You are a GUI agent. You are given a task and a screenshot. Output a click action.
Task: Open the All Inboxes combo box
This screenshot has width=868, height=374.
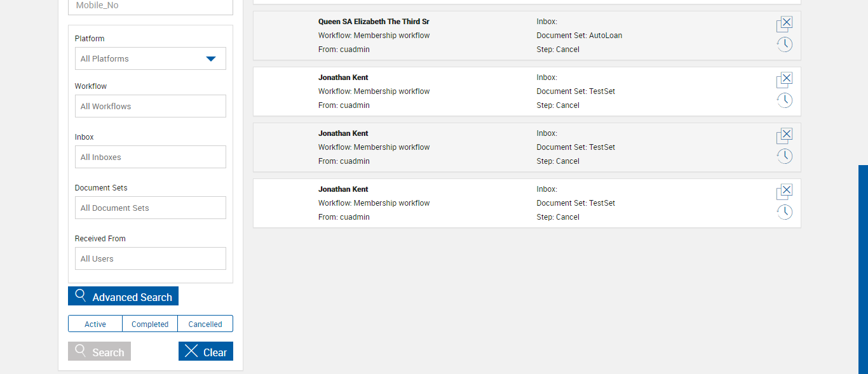click(150, 157)
